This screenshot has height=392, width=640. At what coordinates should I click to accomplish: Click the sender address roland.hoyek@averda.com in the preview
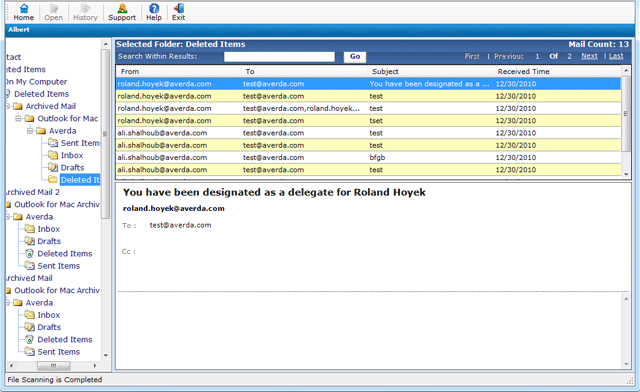tap(173, 208)
